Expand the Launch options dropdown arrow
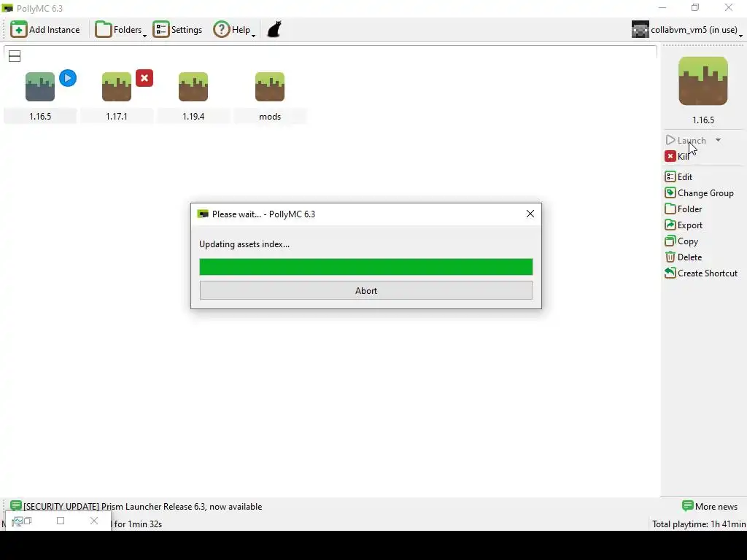Viewport: 747px width, 560px height. coord(718,141)
